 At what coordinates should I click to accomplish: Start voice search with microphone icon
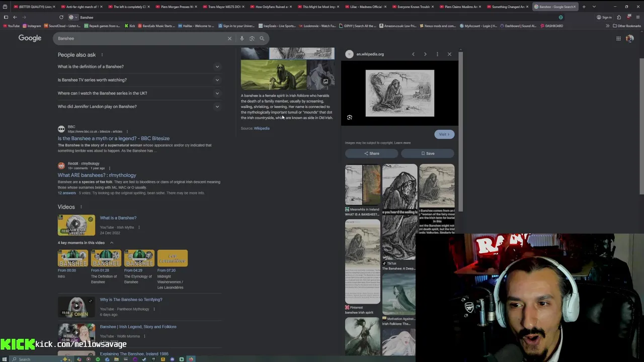(242, 38)
